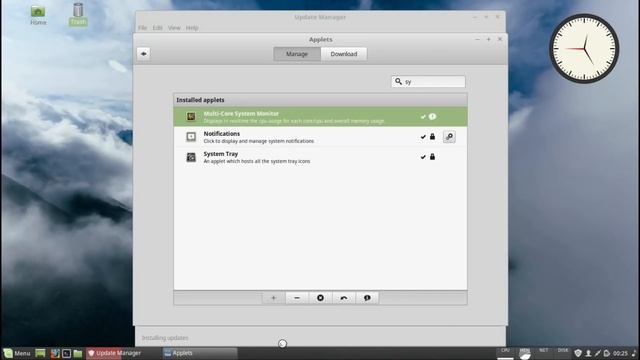Click the CPU graph in the panel
640x360 pixels.
(505, 353)
